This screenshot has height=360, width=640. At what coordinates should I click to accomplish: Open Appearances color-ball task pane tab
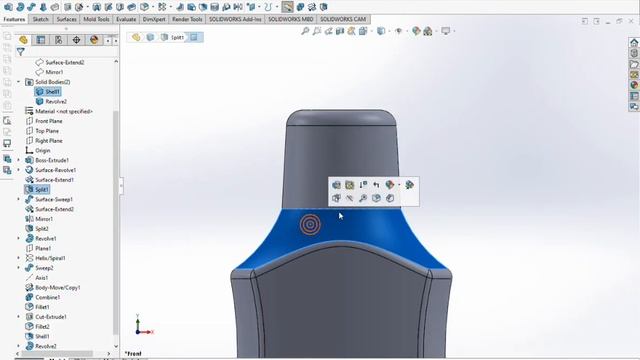[x=633, y=85]
